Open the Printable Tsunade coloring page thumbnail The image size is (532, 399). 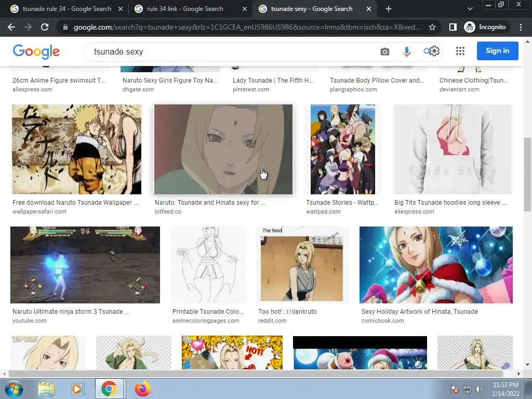[208, 265]
